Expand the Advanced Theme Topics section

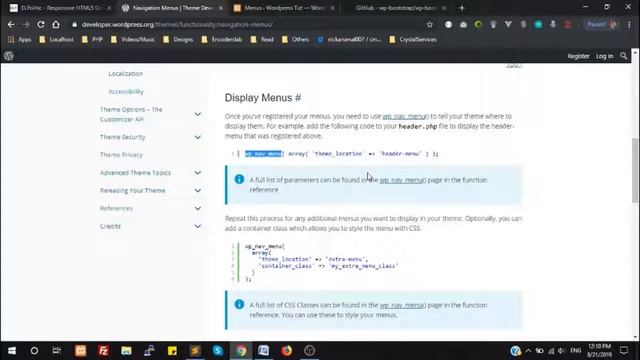pyautogui.click(x=198, y=173)
